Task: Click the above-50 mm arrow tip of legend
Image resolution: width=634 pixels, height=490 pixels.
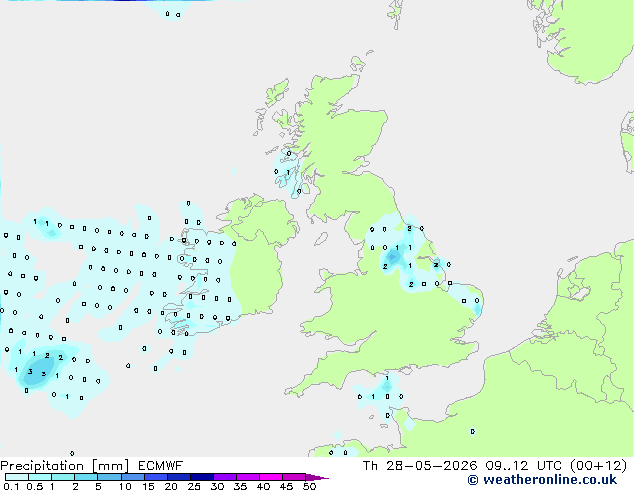Action: pyautogui.click(x=317, y=478)
